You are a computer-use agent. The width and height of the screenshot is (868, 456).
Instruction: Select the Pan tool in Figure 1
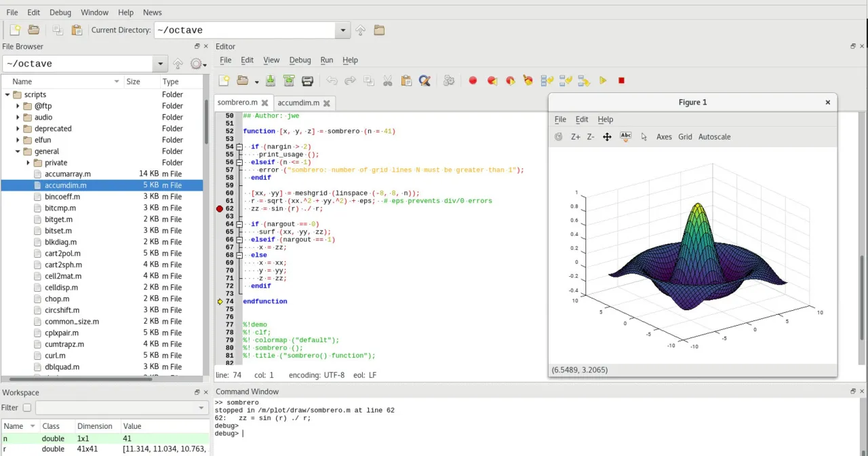pos(607,137)
